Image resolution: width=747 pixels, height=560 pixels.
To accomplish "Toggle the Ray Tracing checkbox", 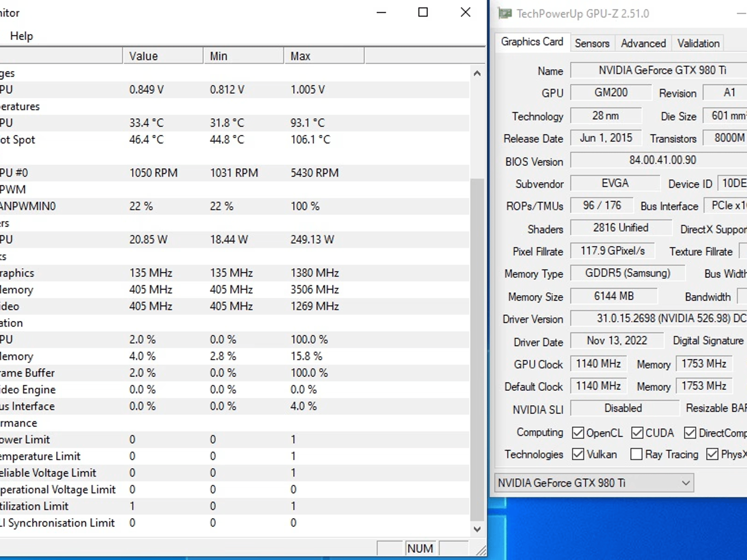I will (636, 454).
